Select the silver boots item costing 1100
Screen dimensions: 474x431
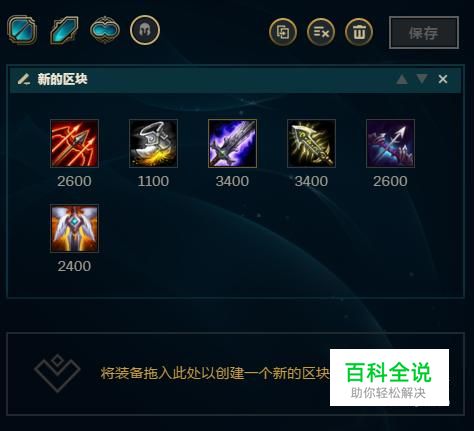pyautogui.click(x=153, y=143)
